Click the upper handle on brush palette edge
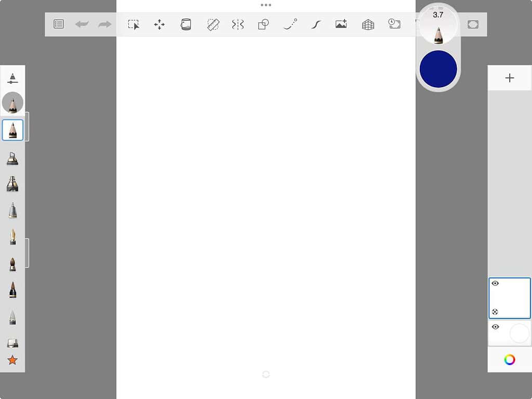 pos(27,126)
